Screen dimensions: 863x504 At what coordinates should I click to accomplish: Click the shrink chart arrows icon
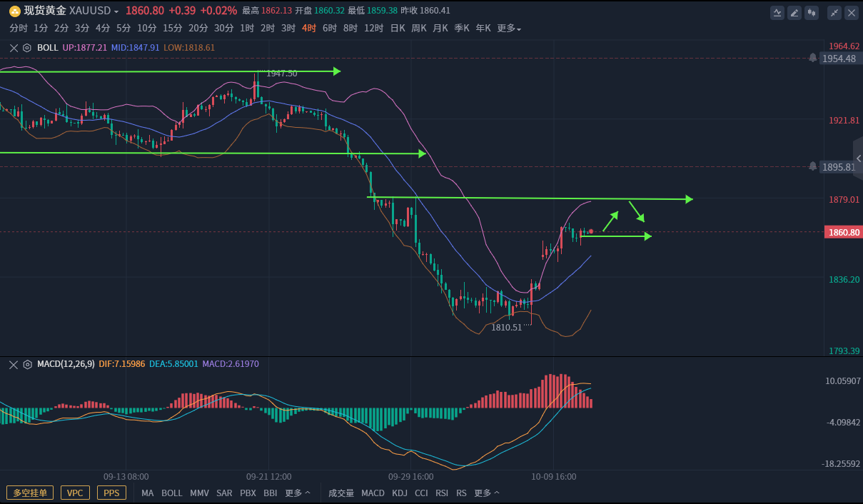[834, 13]
